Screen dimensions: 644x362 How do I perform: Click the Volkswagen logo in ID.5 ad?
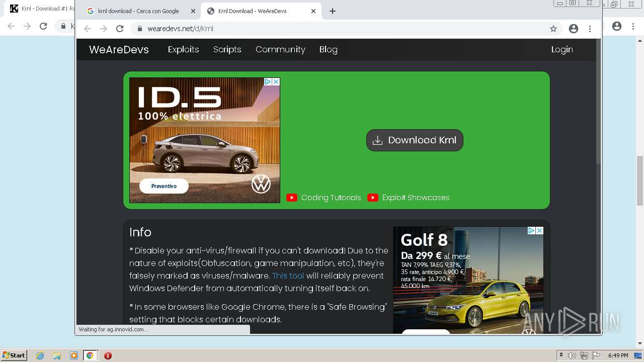261,184
